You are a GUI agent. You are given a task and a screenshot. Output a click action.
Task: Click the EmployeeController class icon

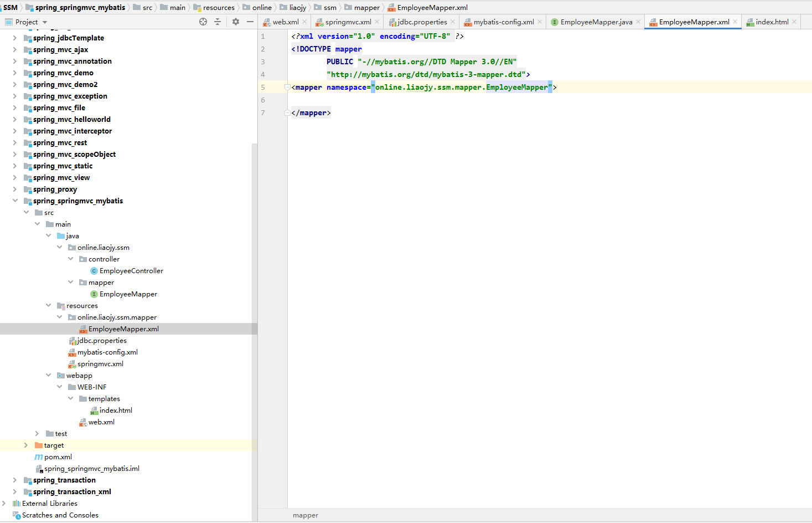tap(94, 271)
